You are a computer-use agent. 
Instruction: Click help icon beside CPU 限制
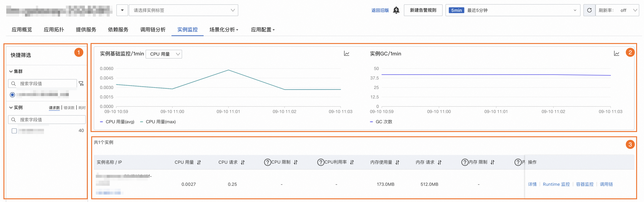[x=268, y=162]
